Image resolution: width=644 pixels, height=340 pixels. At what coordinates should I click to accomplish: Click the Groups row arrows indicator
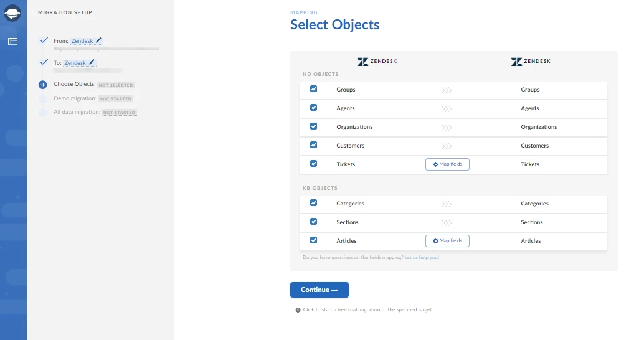[447, 90]
